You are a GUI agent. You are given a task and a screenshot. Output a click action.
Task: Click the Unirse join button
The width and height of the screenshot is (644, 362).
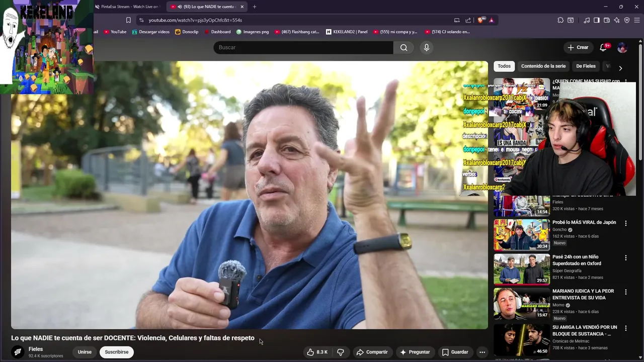pyautogui.click(x=85, y=352)
